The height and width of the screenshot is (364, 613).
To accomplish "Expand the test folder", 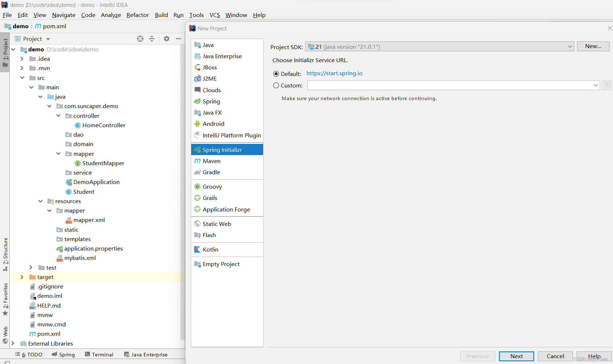I will coord(31,267).
